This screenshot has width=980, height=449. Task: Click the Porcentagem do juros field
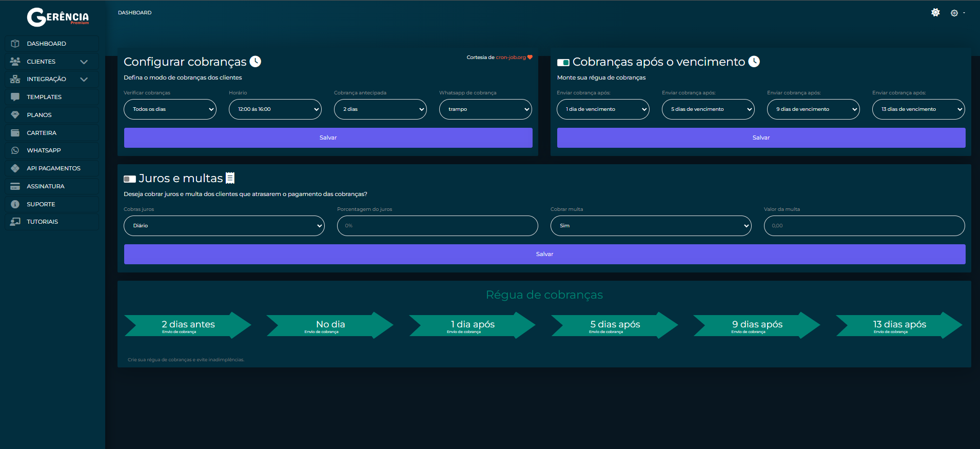(437, 226)
